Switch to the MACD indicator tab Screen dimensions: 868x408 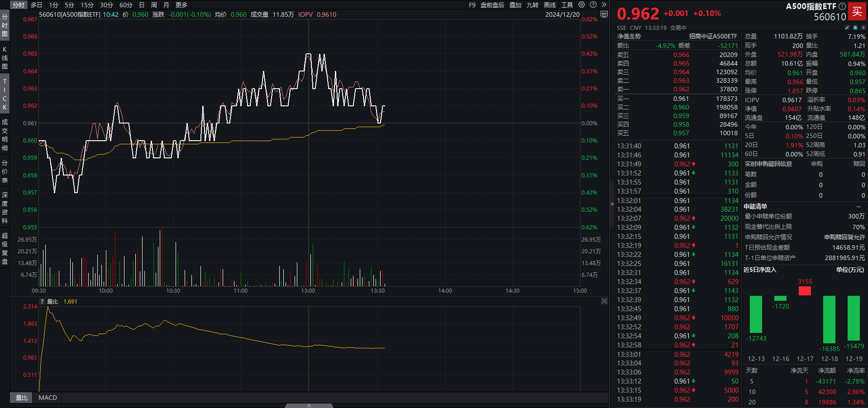(47, 398)
